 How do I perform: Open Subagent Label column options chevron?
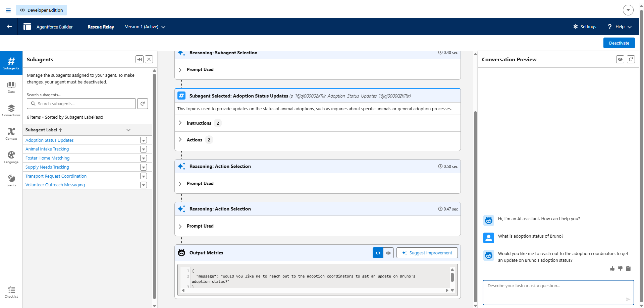click(128, 130)
